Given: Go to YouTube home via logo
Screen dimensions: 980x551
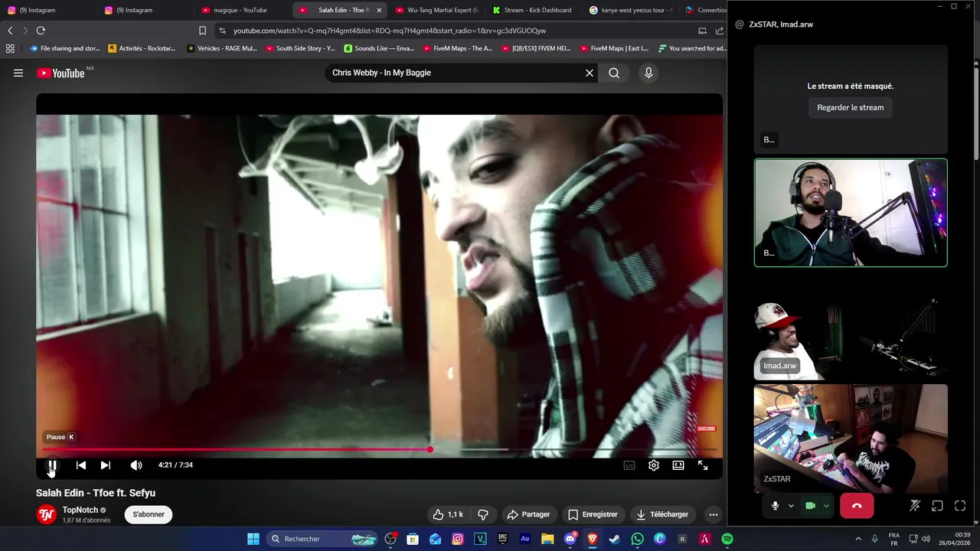Looking at the screenshot, I should point(61,73).
